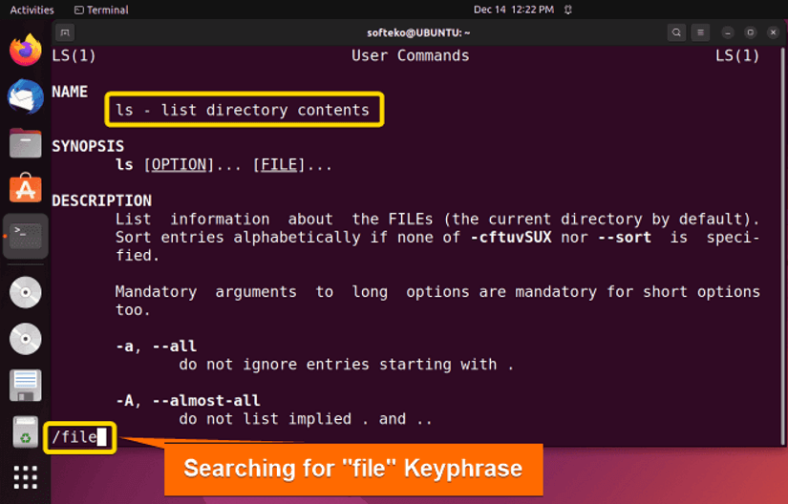
Task: Open the floppy save-disk icon in dock
Action: point(25,385)
